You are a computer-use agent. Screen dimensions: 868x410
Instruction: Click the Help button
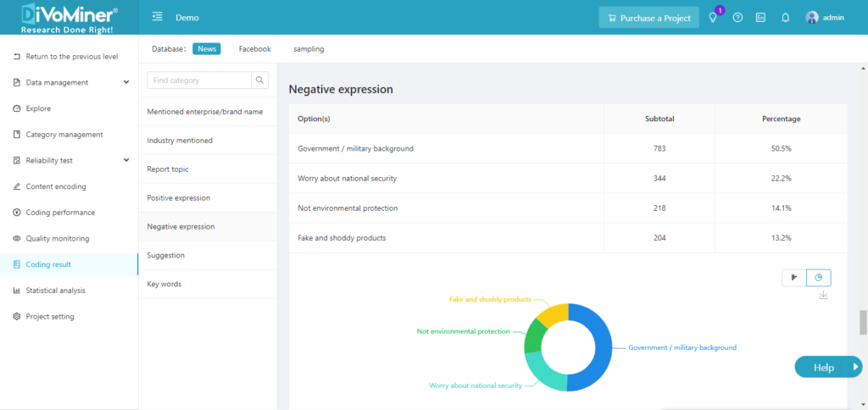pyautogui.click(x=829, y=367)
